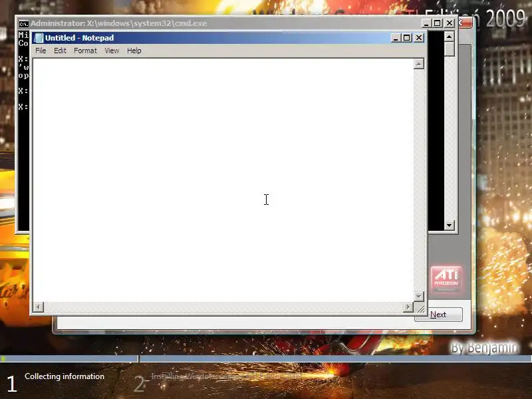The width and height of the screenshot is (532, 399).
Task: Click cmd window scroll up arrow
Action: 450,37
